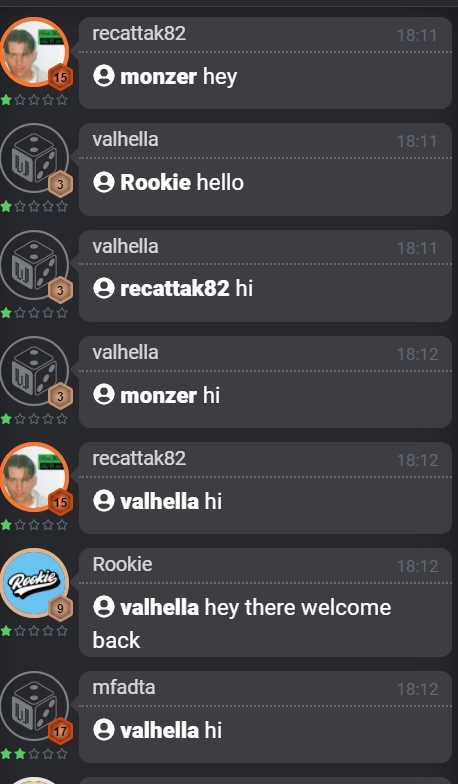Screen dimensions: 458x784
Task: Click the mention user icon before monzer hey
Action: [104, 76]
